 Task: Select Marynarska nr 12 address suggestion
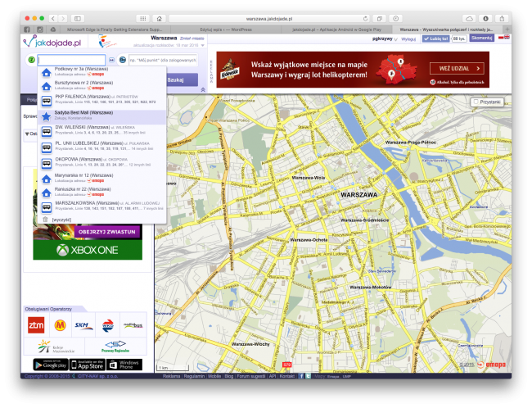pos(102,178)
